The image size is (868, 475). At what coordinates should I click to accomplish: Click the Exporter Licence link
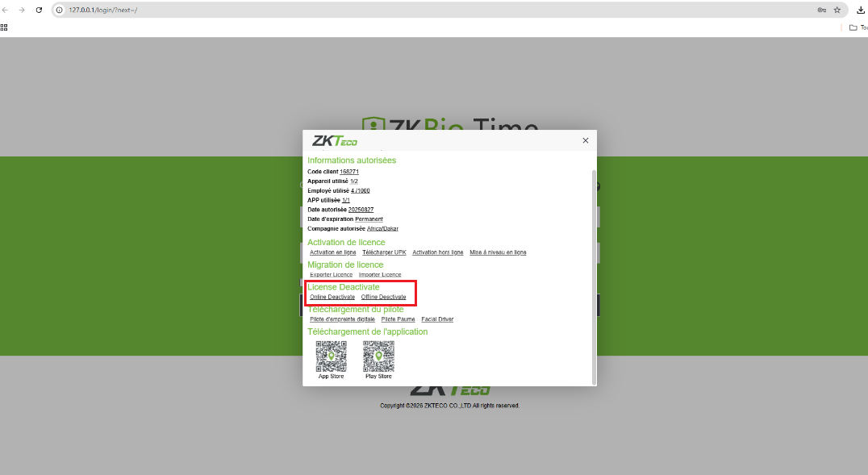point(331,275)
